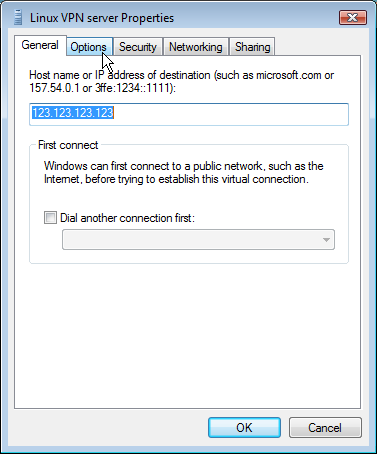Expand the connection dropdown arrow
This screenshot has width=377, height=454.
click(326, 240)
